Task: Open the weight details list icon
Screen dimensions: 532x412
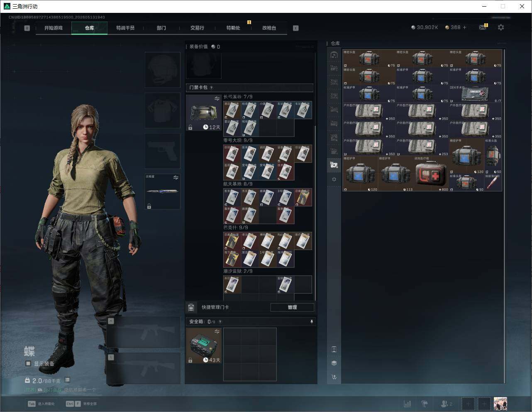Action: click(x=67, y=380)
